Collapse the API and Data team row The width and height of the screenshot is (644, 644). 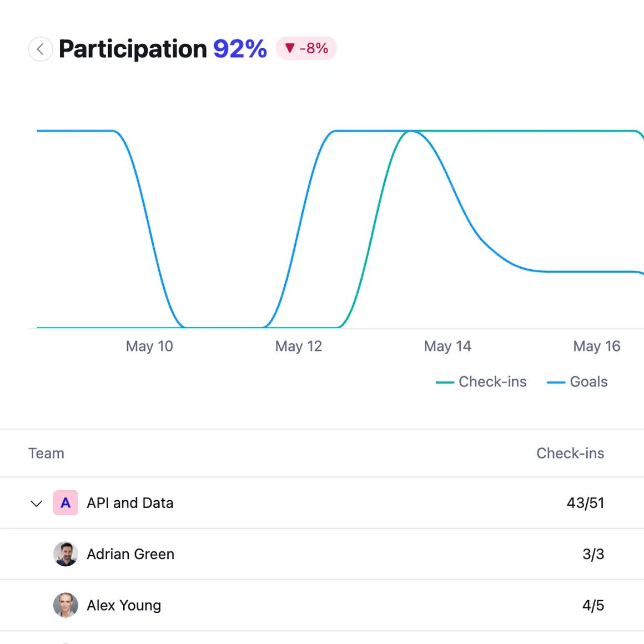(x=36, y=504)
